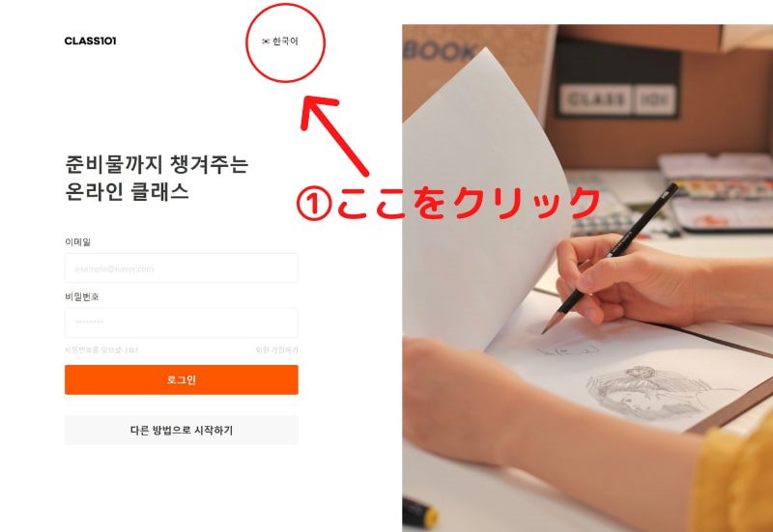Click the headline 준비물까지 챙겨주는 온라인 클래스
The height and width of the screenshot is (532, 773).
[x=157, y=178]
